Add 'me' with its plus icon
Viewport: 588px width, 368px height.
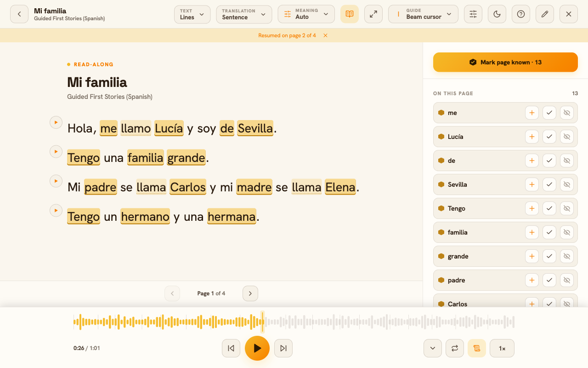tap(532, 113)
